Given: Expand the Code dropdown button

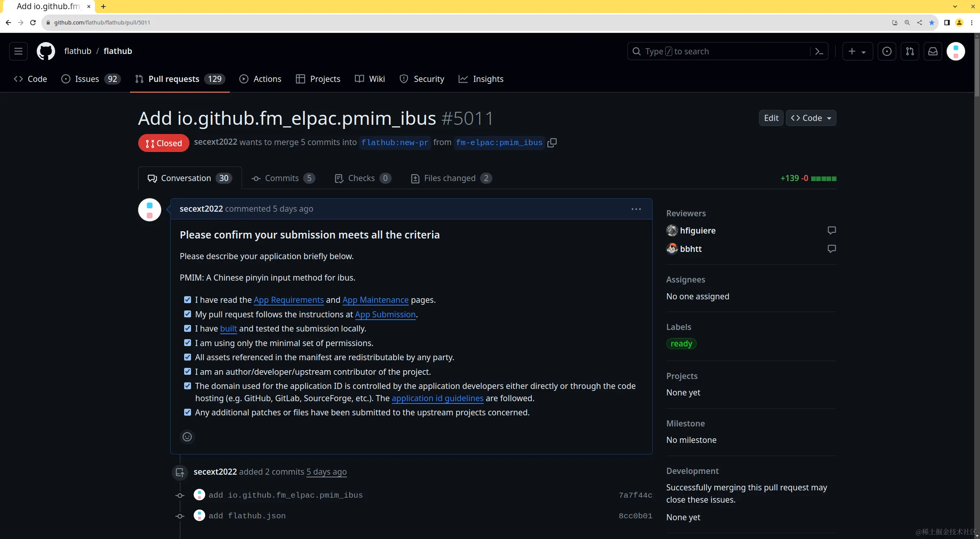Looking at the screenshot, I should [x=811, y=118].
